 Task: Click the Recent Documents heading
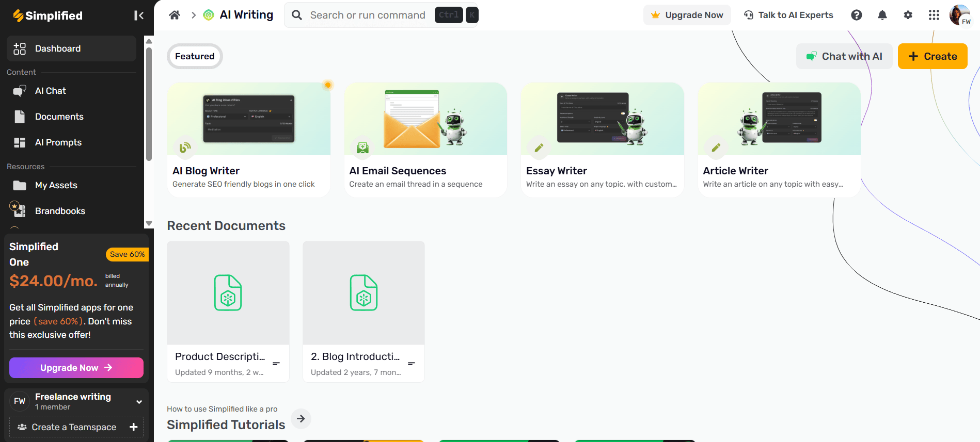226,226
